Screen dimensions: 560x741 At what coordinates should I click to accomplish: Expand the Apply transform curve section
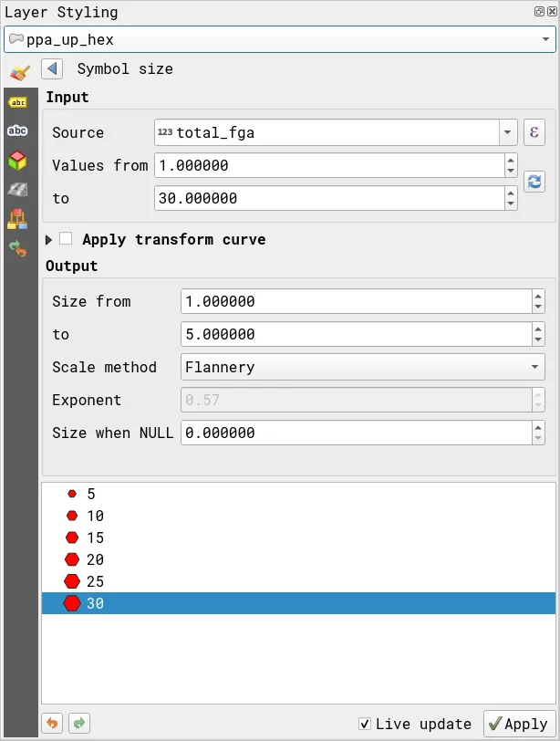click(48, 240)
